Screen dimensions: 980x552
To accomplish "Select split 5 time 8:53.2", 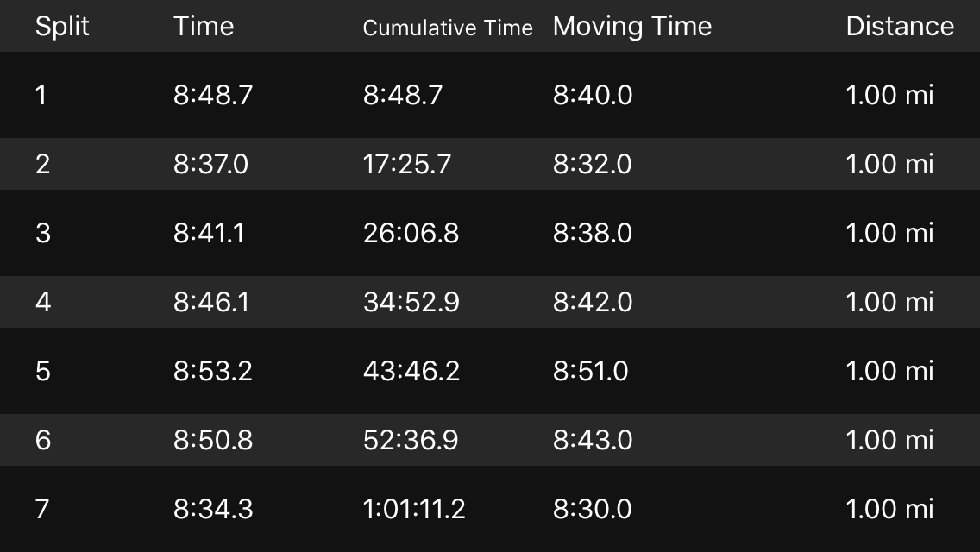I will (x=213, y=371).
